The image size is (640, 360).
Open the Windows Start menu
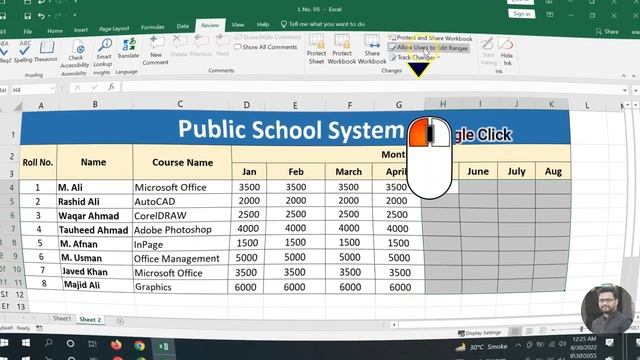click(x=26, y=343)
